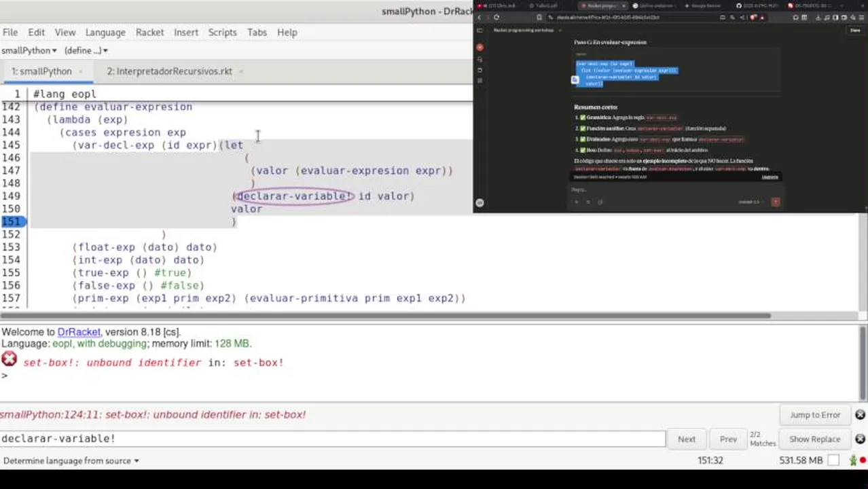Open the File menu in DrRacket
Screen dimensions: 868x489
10,32
